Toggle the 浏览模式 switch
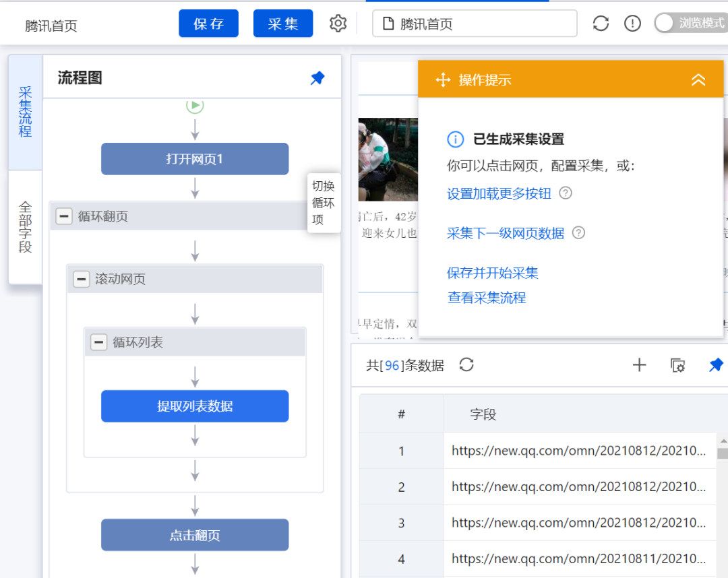Image resolution: width=728 pixels, height=578 pixels. tap(690, 23)
